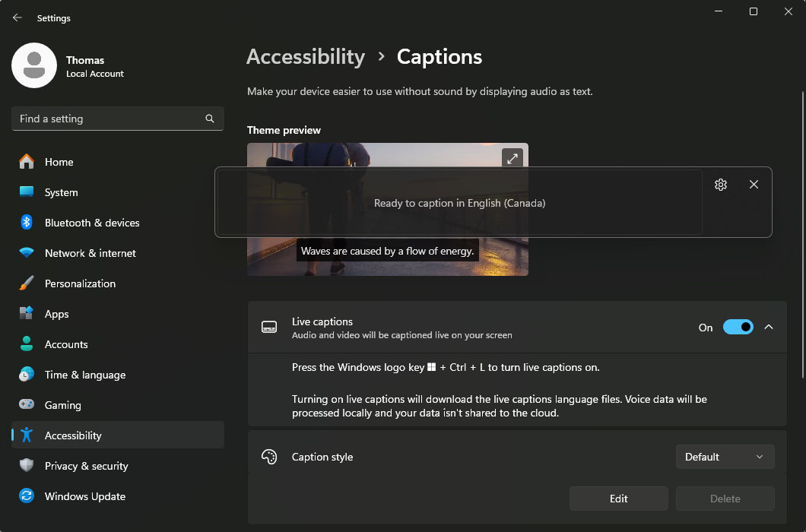Click the Gaming controller icon

[27, 404]
